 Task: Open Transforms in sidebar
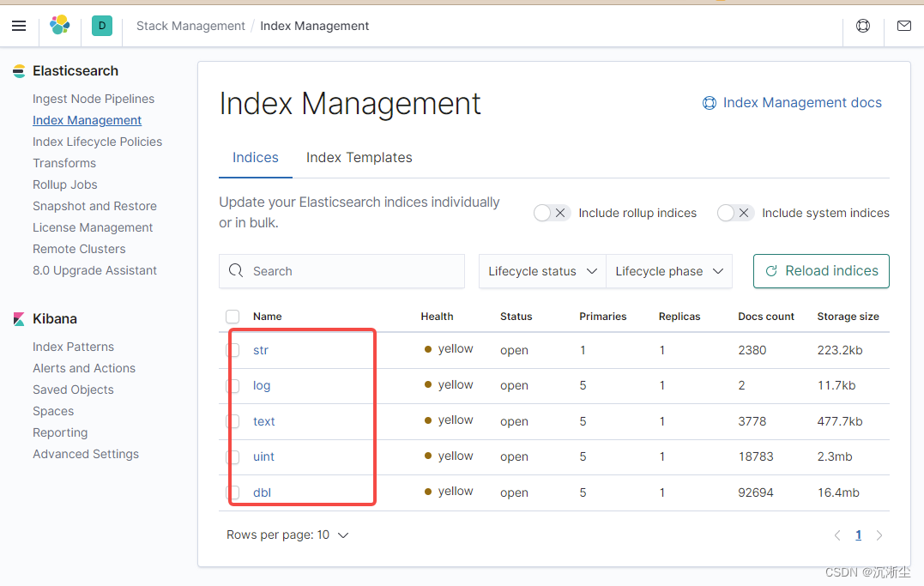pyautogui.click(x=64, y=163)
